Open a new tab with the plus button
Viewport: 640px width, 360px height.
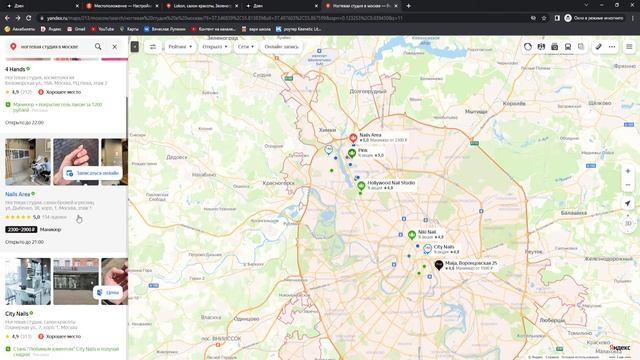point(409,6)
